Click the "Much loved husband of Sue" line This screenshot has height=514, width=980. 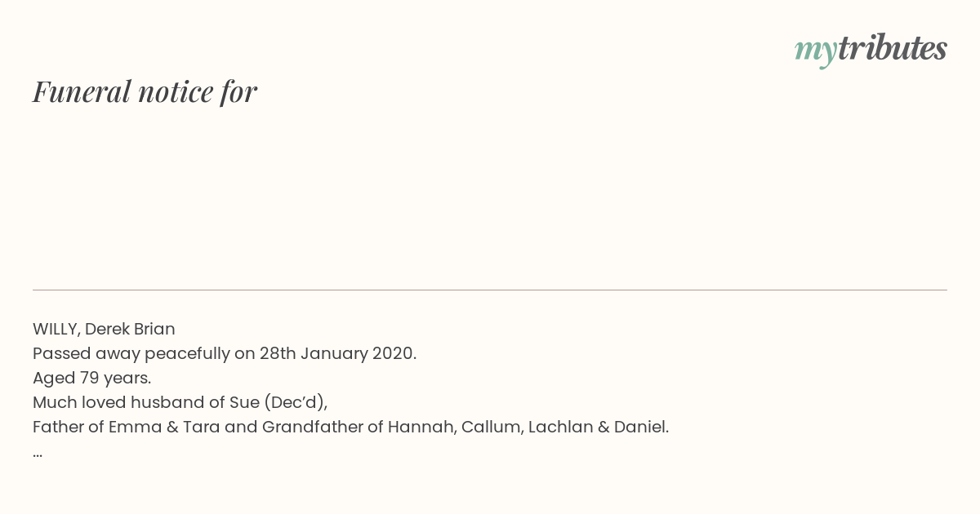(180, 402)
